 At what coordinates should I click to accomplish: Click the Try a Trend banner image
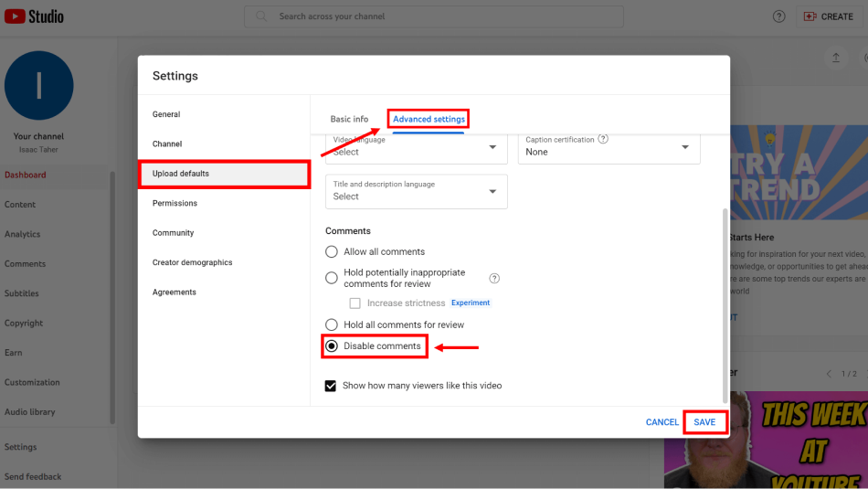tap(799, 172)
